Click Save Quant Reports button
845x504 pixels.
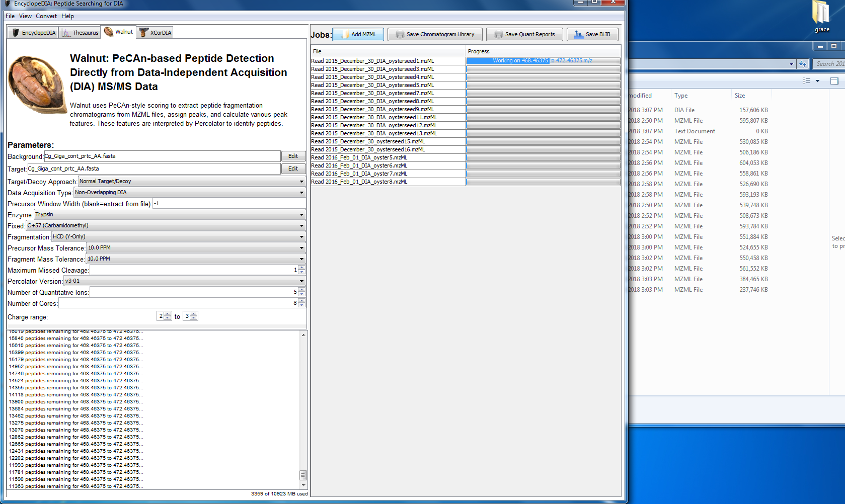(524, 34)
